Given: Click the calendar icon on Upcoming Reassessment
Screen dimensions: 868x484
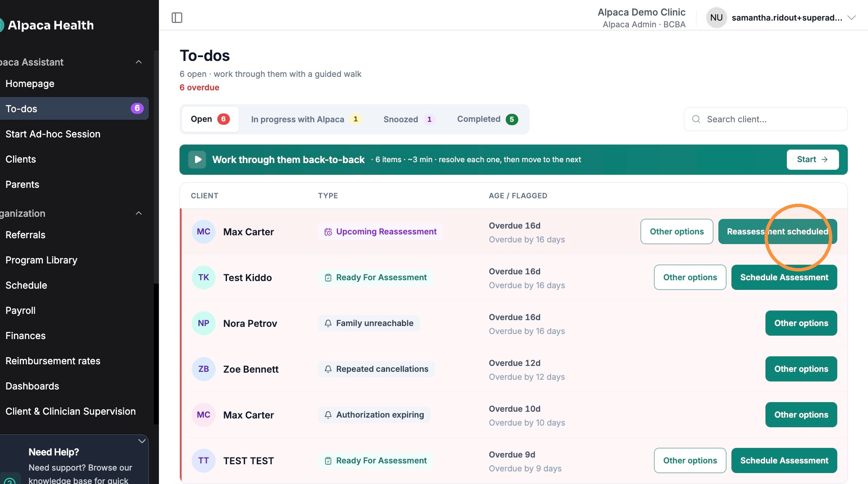Looking at the screenshot, I should click(328, 232).
